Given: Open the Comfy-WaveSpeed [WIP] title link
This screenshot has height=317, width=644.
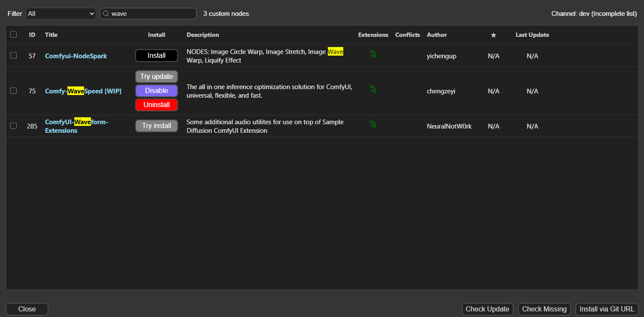Looking at the screenshot, I should 83,91.
